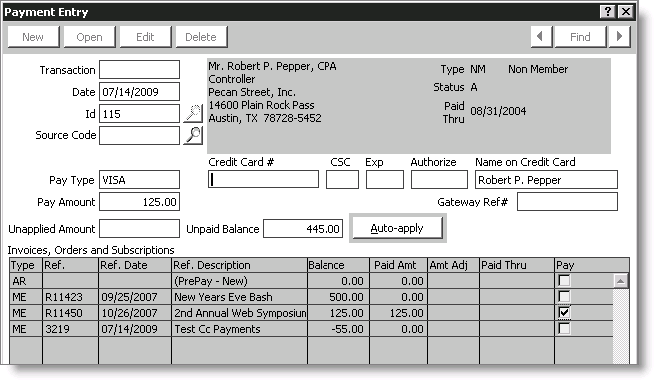Click the Exp input field

point(385,180)
